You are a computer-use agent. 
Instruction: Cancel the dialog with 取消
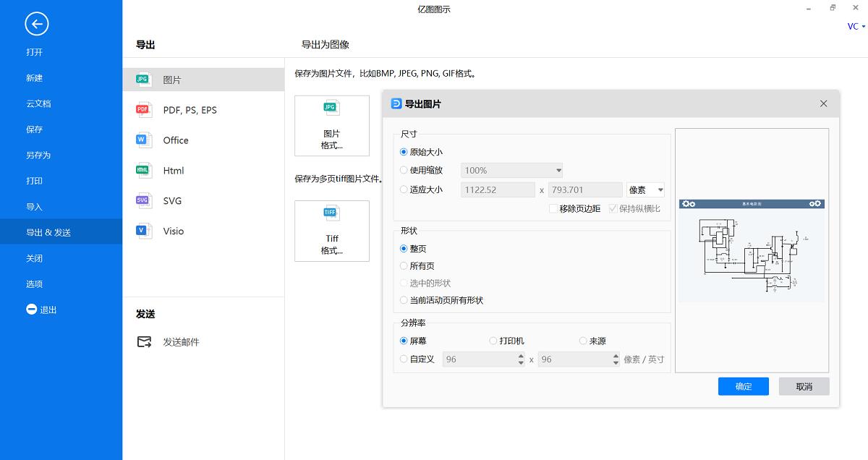tap(804, 386)
